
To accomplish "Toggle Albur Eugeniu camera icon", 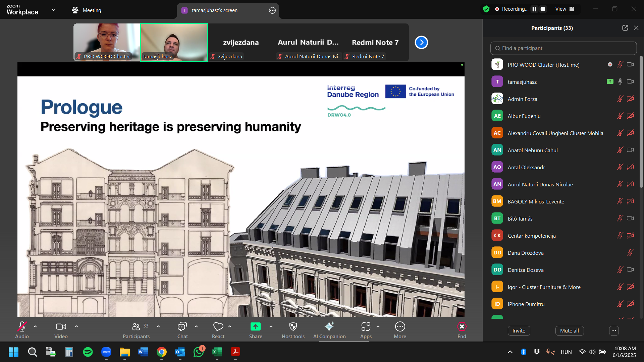I will 630,116.
